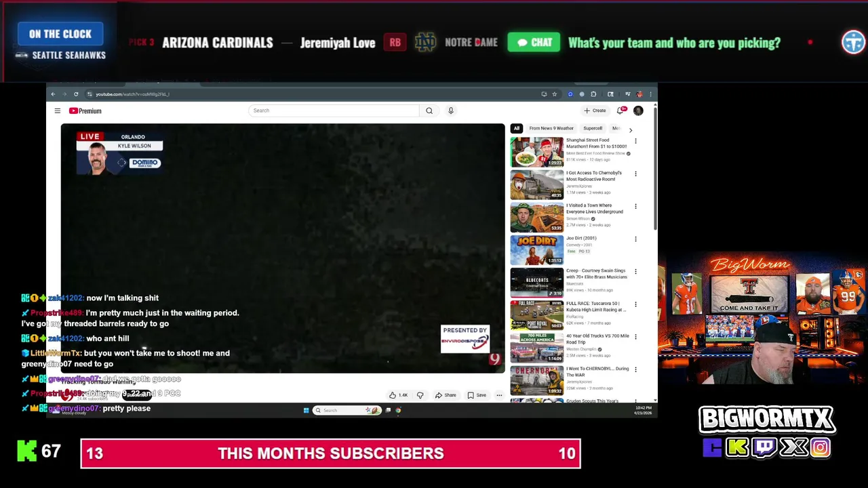Open the YouTube account avatar menu
868x488 pixels.
coord(638,110)
